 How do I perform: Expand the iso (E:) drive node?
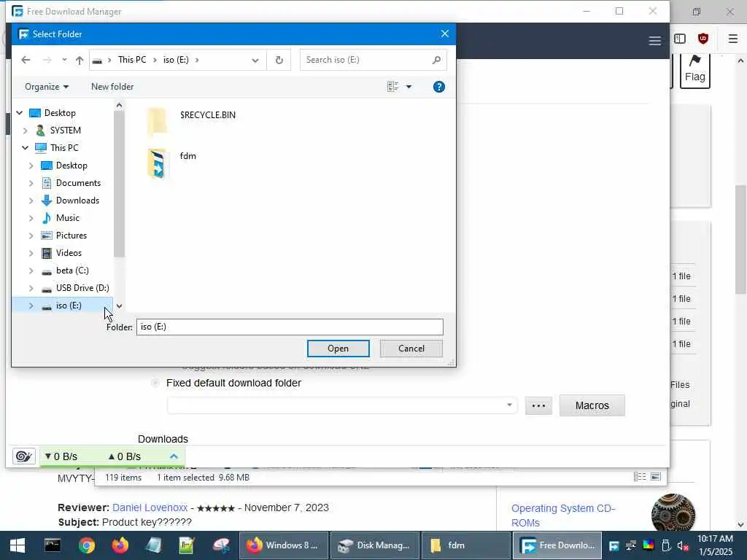click(31, 306)
